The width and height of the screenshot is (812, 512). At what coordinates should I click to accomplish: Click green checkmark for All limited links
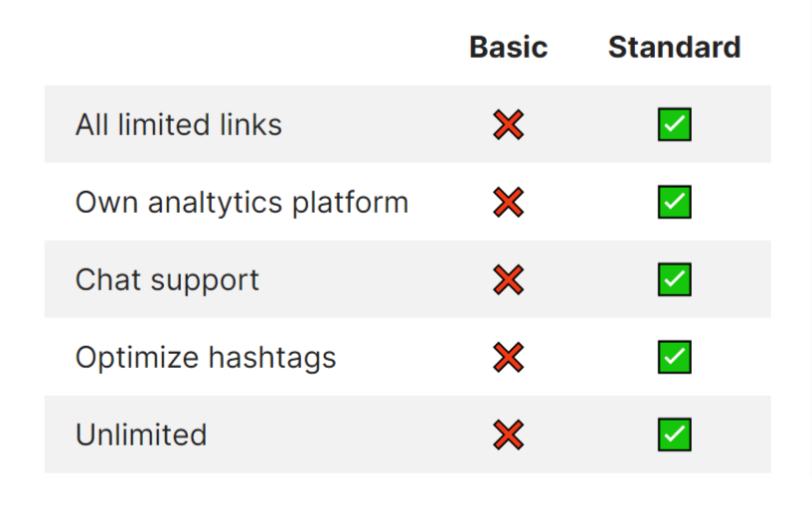pos(674,124)
